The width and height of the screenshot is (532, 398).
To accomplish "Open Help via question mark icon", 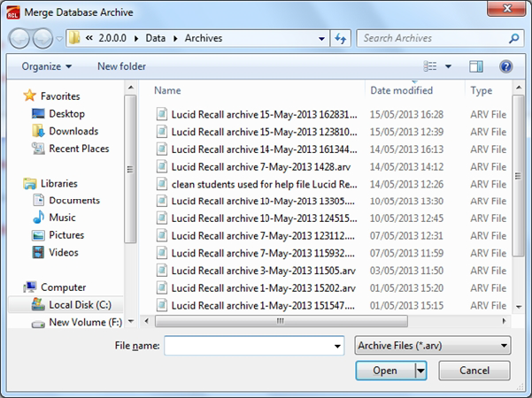I will click(x=505, y=66).
